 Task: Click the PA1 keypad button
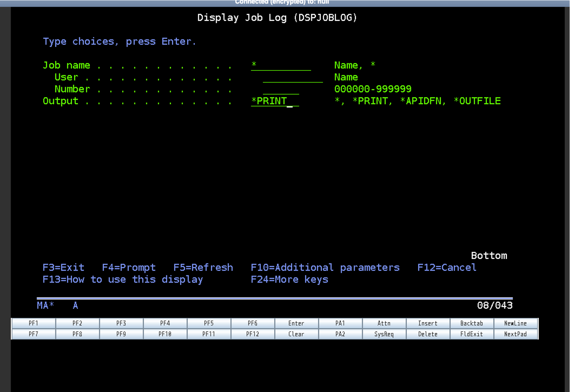(340, 323)
